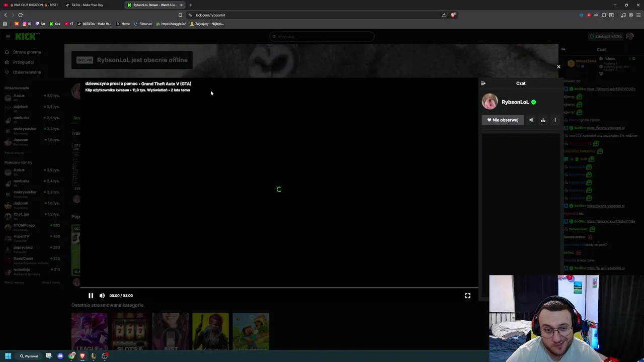Image resolution: width=644 pixels, height=362 pixels.
Task: Collapse the clip chat panel arrow
Action: [x=483, y=83]
